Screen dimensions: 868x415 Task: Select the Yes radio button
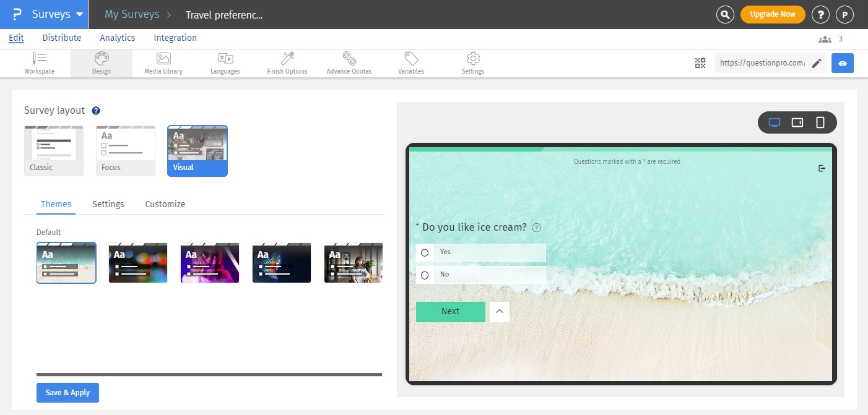coord(425,252)
